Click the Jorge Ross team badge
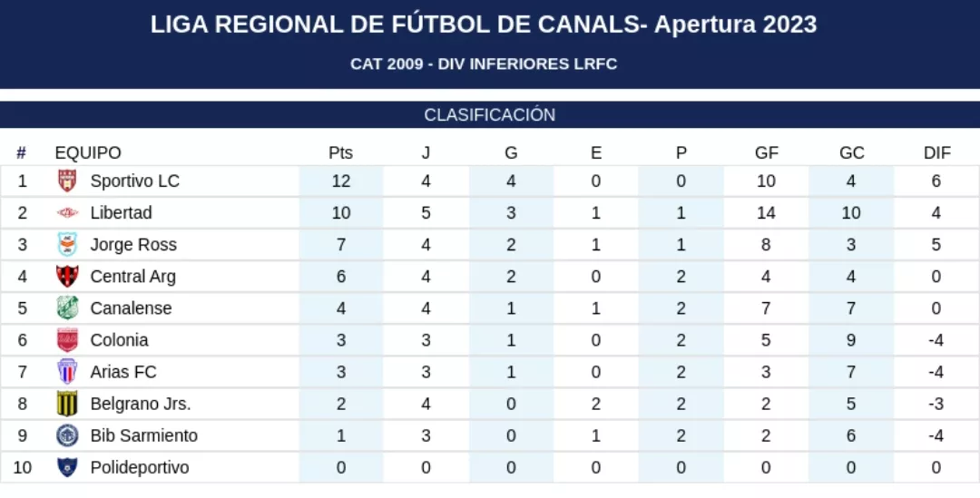Viewport: 980px width, 498px height. pyautogui.click(x=67, y=244)
